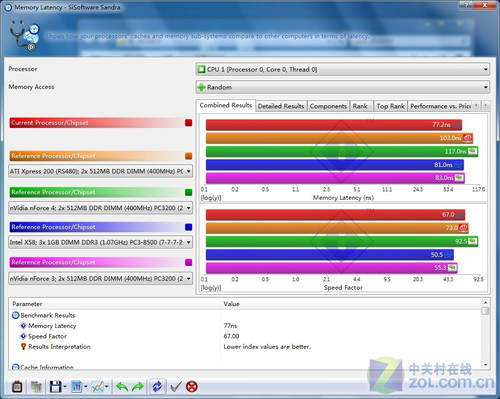The width and height of the screenshot is (500, 399).
Task: Open the nVidia nForce 4 reference dropdown
Action: (100, 208)
